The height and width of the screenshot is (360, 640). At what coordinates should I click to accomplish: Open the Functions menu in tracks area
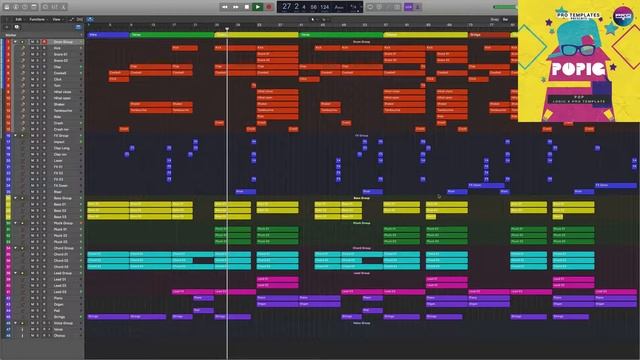(37, 19)
